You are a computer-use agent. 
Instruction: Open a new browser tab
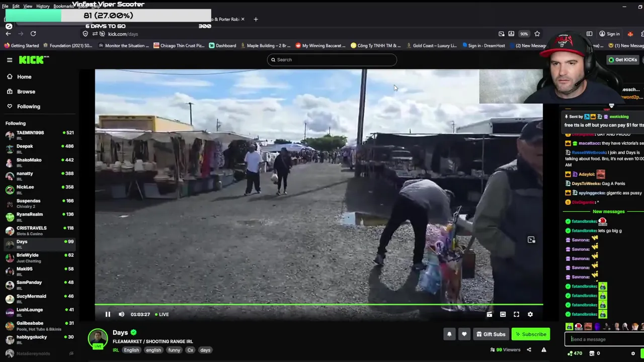tap(256, 20)
